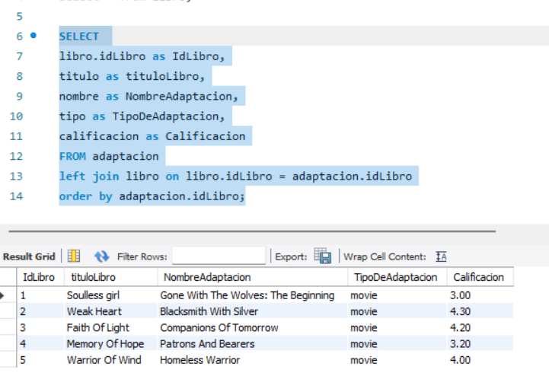Click the 'Homeless Warrior' cell
The width and height of the screenshot is (549, 392).
click(x=199, y=360)
